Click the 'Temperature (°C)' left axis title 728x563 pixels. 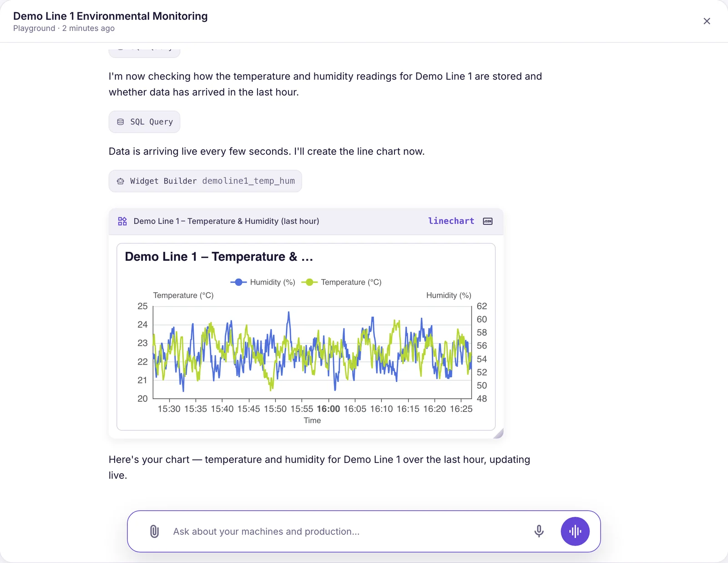pos(183,295)
